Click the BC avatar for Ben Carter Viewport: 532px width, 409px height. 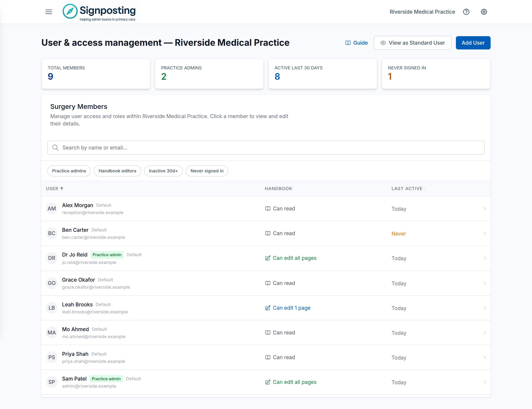pyautogui.click(x=52, y=233)
